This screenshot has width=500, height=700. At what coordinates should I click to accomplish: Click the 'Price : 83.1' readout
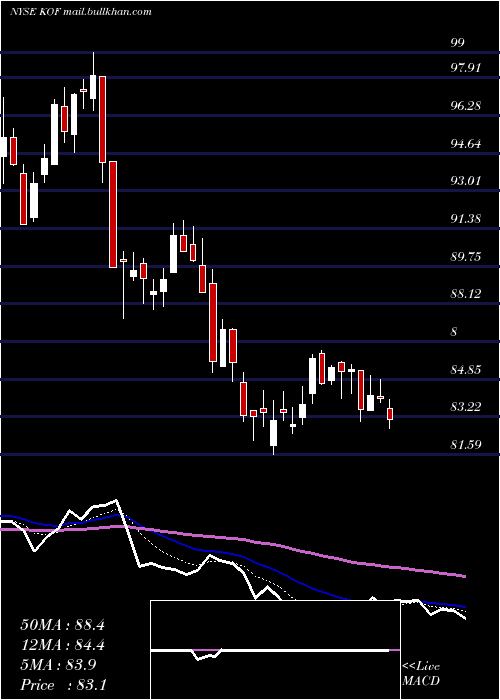click(x=63, y=685)
